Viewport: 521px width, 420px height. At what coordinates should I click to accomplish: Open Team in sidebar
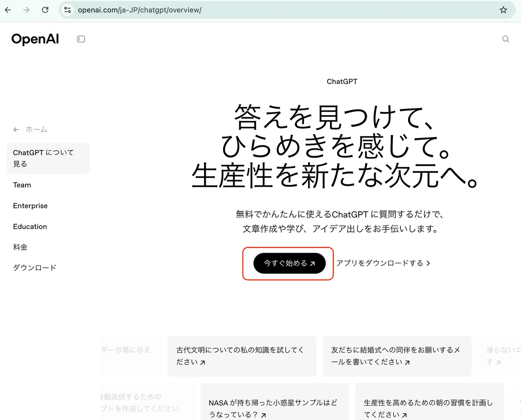[x=22, y=185]
